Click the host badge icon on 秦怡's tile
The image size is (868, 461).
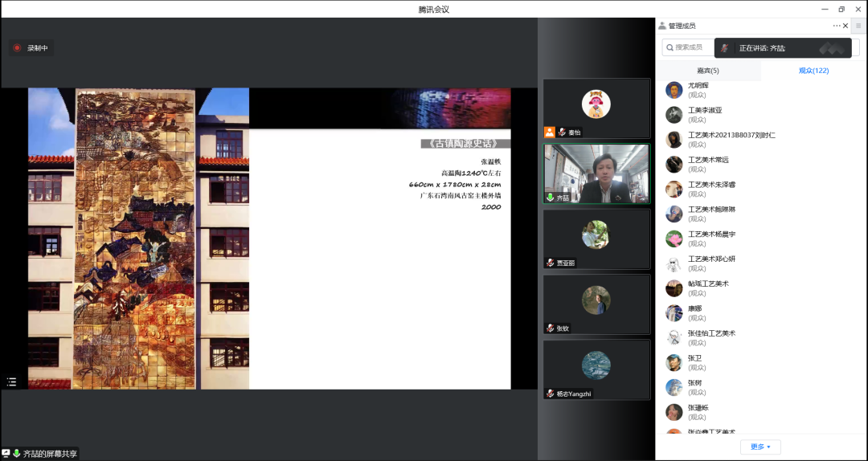click(550, 133)
